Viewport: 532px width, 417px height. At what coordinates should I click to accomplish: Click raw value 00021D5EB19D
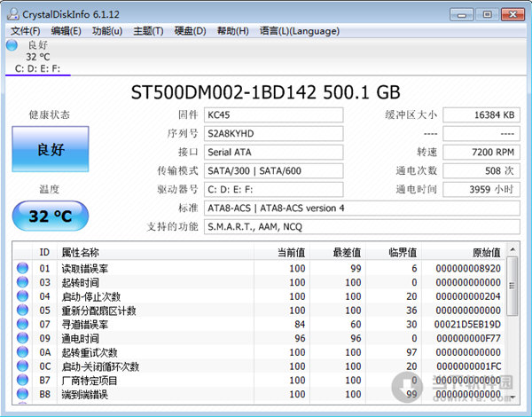pos(467,325)
